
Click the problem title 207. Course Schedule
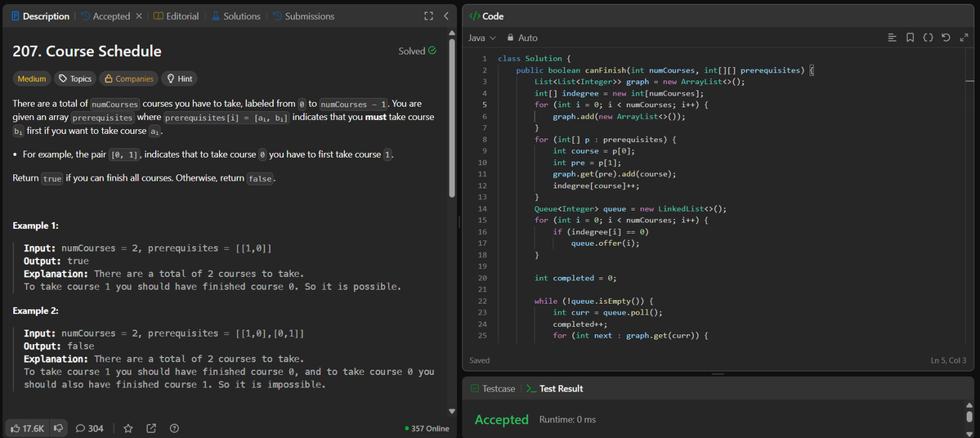87,51
